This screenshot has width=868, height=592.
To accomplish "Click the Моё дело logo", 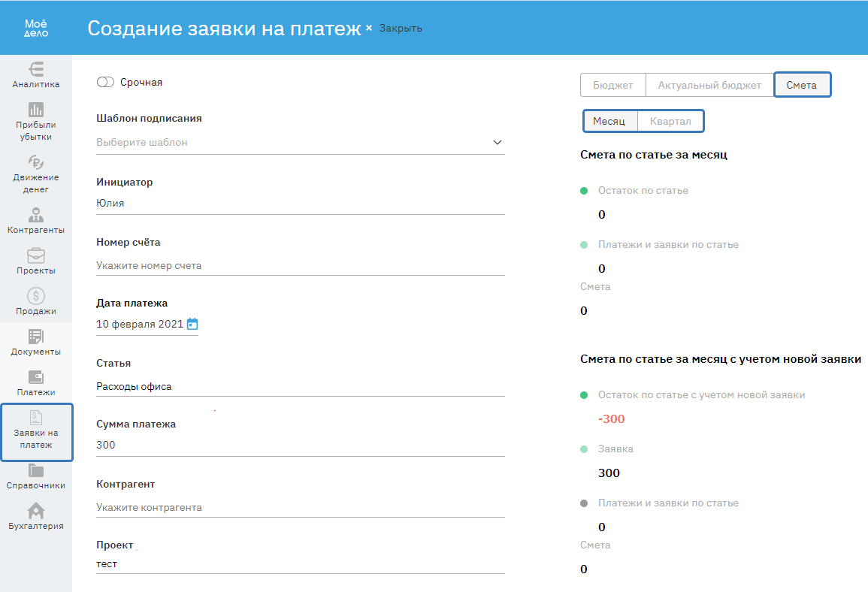I will (x=36, y=28).
